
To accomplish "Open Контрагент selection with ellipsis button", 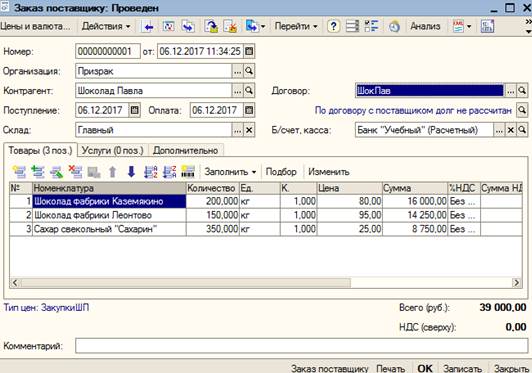I will (237, 91).
